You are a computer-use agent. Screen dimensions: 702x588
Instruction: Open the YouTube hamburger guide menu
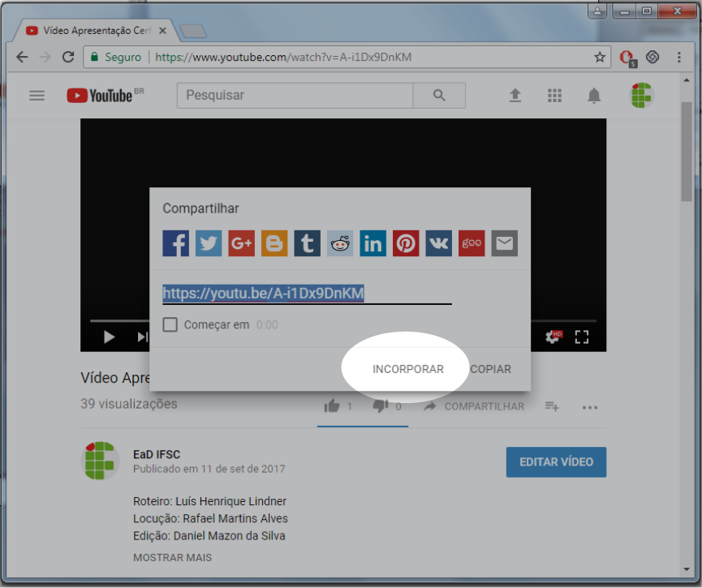tap(37, 96)
